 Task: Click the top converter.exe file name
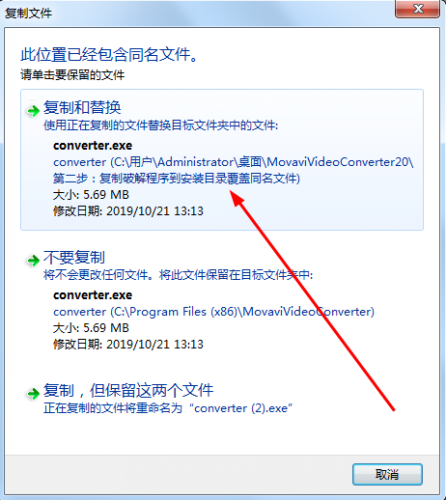click(x=93, y=146)
